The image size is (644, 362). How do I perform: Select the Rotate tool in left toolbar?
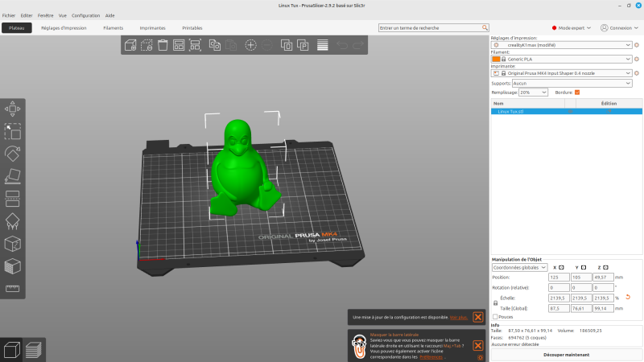[x=13, y=153]
